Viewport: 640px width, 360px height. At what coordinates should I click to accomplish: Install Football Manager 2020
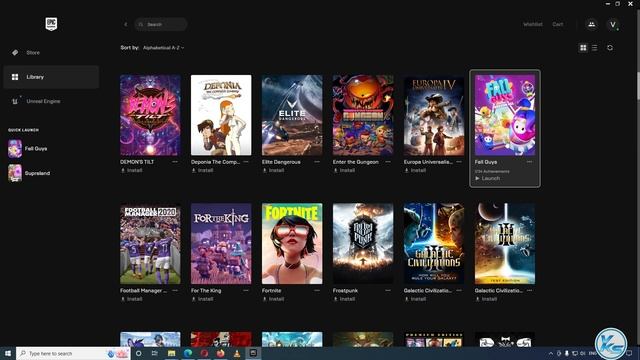(131, 299)
